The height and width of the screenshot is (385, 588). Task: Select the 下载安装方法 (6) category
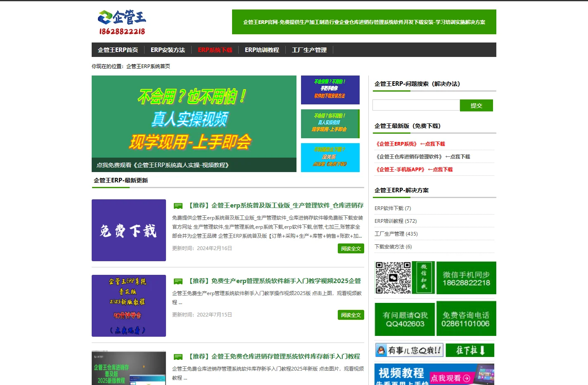[x=393, y=247]
